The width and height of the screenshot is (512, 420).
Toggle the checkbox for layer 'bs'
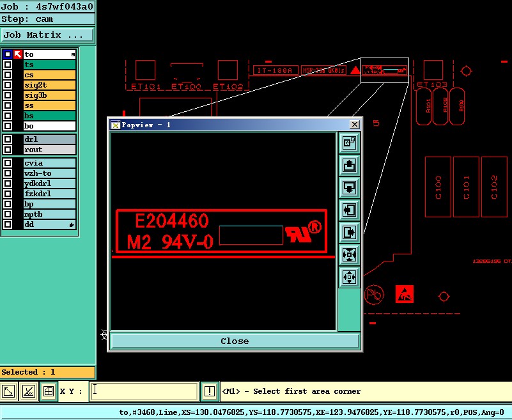coord(8,116)
